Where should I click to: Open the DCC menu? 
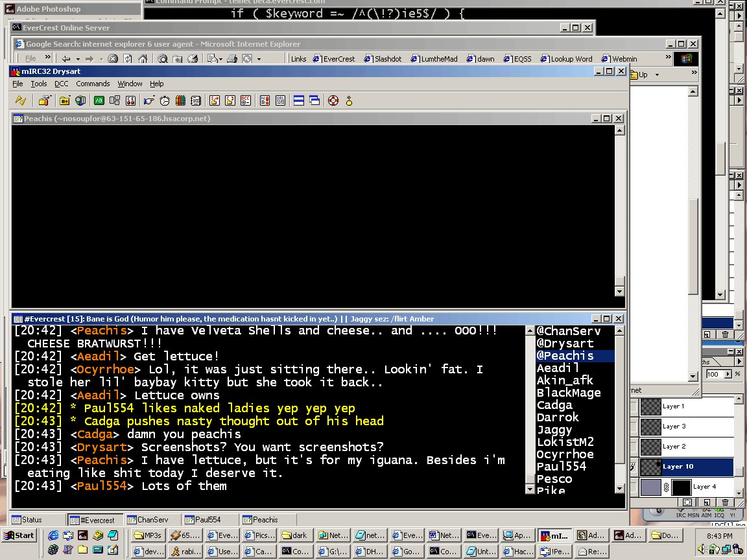point(62,84)
